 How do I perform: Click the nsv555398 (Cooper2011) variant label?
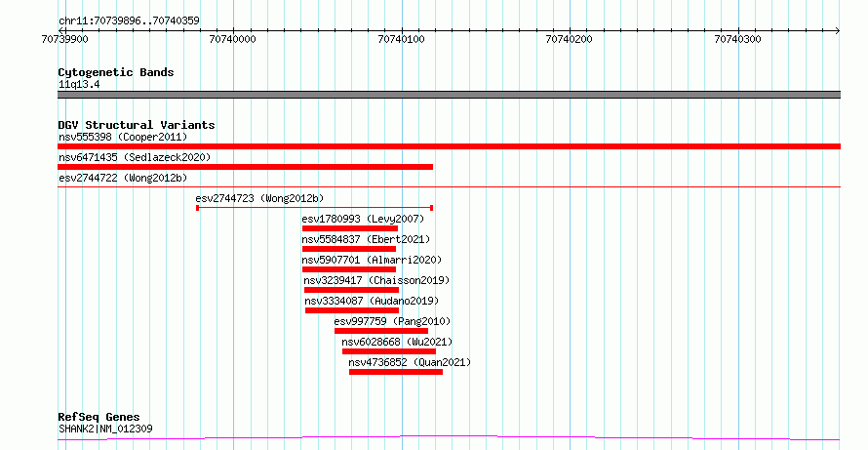[123, 137]
